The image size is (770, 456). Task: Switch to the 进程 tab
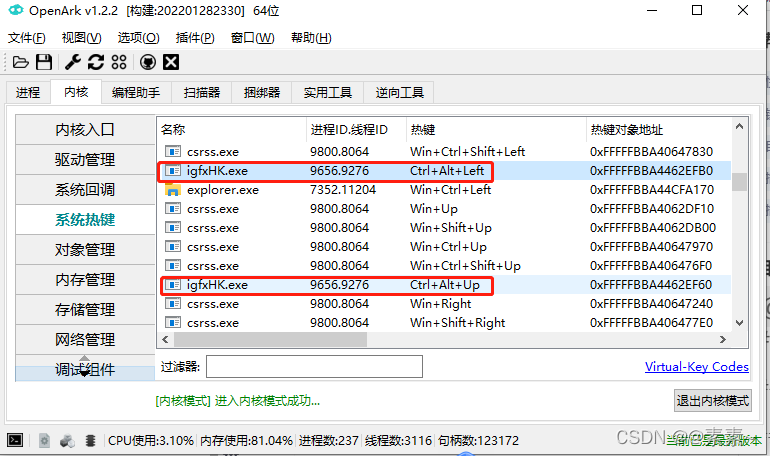pos(28,93)
